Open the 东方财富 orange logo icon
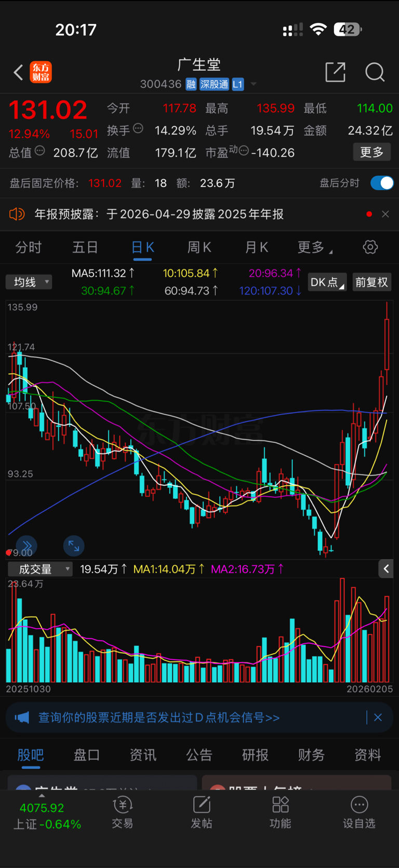This screenshot has width=399, height=868. pyautogui.click(x=41, y=72)
